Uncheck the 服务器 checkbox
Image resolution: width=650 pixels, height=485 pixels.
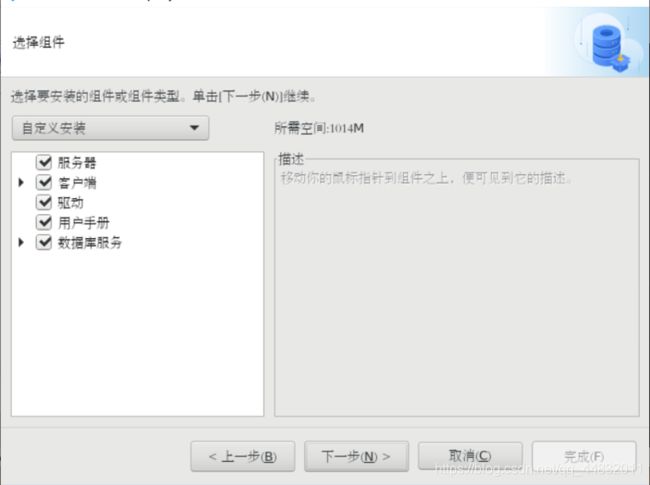tap(44, 162)
